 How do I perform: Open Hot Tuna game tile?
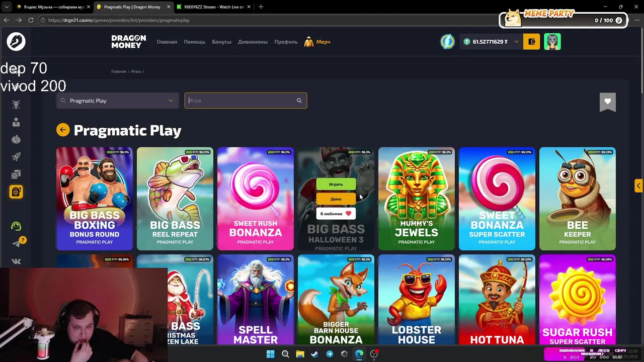[497, 300]
